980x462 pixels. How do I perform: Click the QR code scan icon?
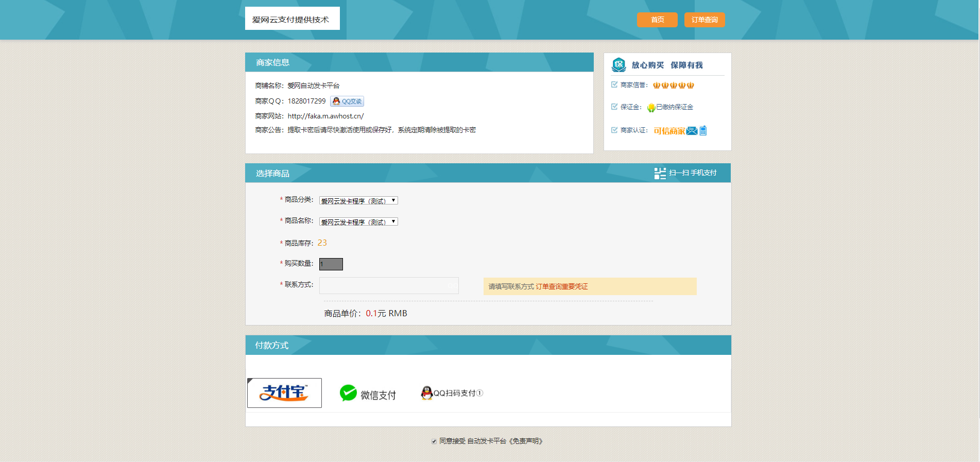point(660,173)
